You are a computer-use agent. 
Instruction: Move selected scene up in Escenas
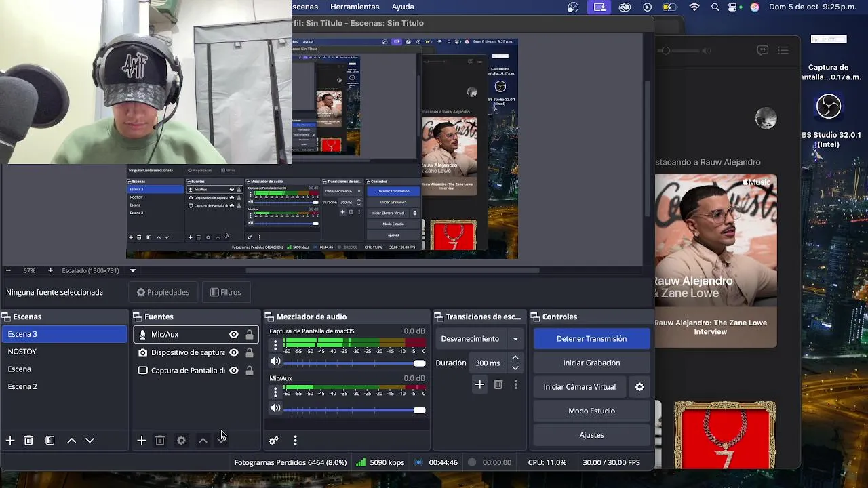[x=71, y=441]
